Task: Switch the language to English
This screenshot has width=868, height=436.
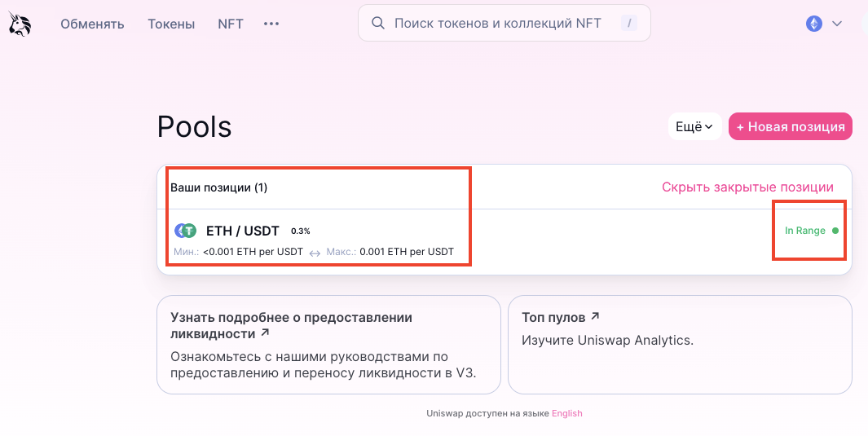Action: coord(566,413)
